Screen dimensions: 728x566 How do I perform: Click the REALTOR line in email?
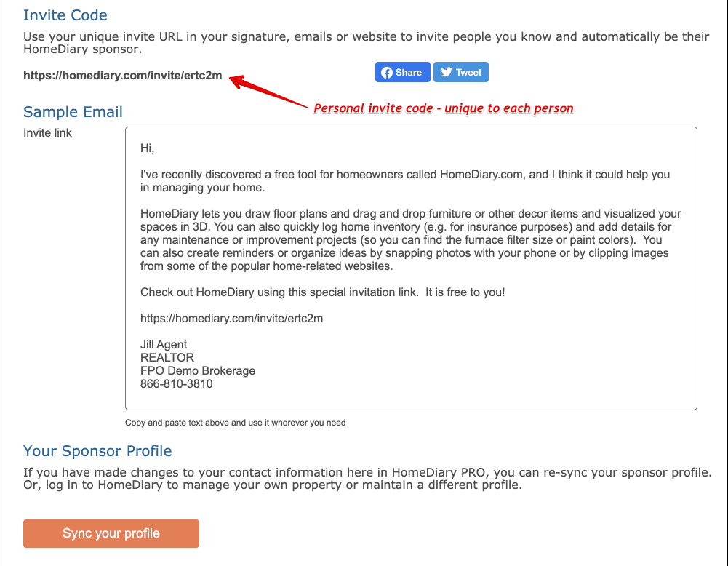click(x=167, y=357)
